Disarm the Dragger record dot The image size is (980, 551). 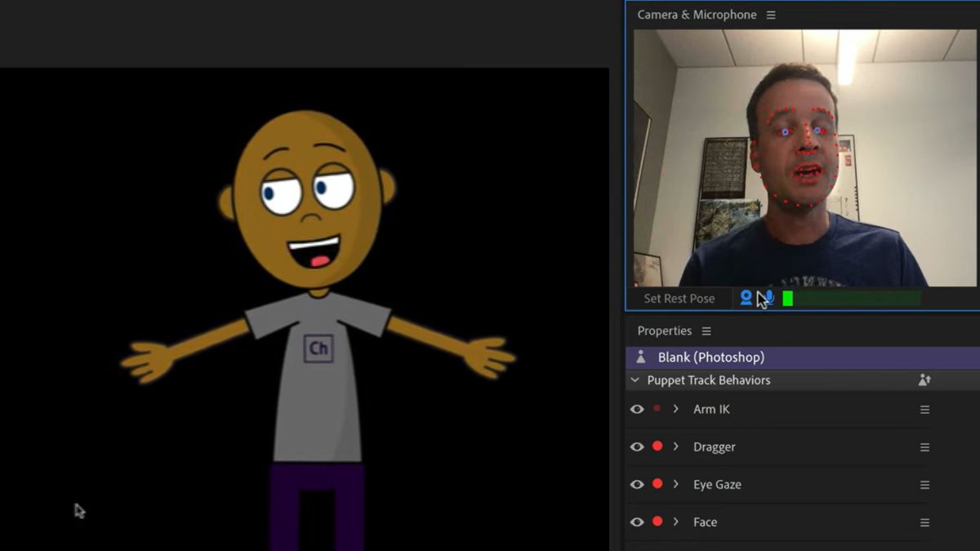(657, 447)
